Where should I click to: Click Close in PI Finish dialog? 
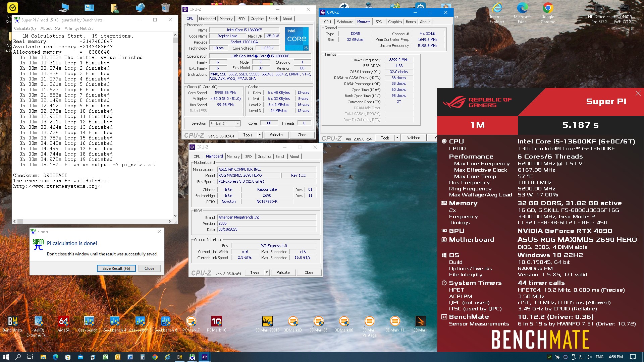point(149,268)
